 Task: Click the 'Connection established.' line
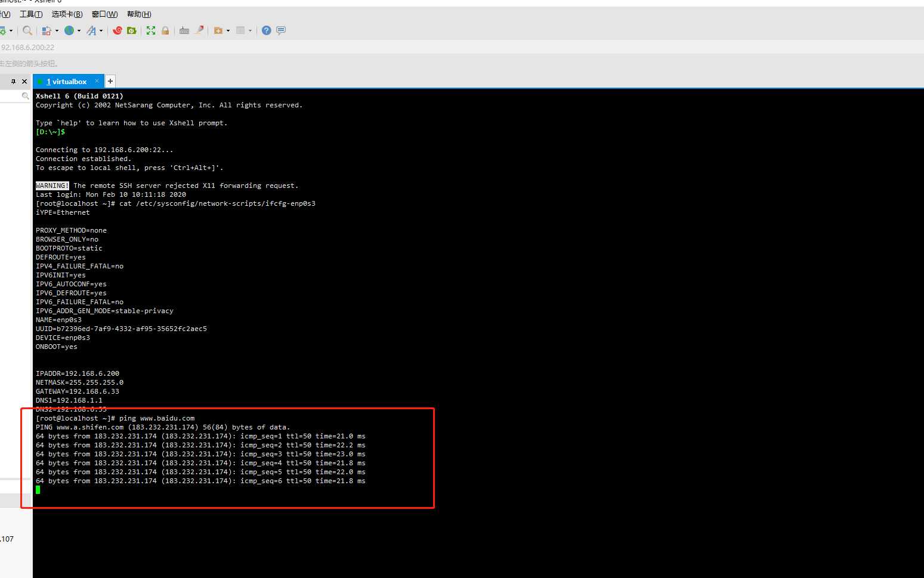point(84,159)
